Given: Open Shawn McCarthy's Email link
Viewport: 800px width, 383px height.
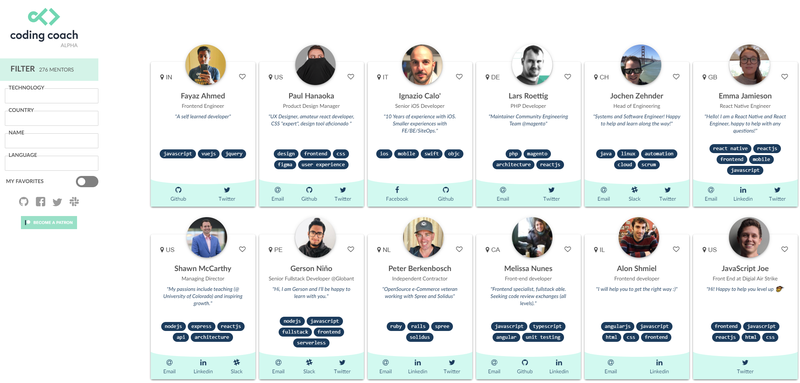Looking at the screenshot, I should click(169, 366).
